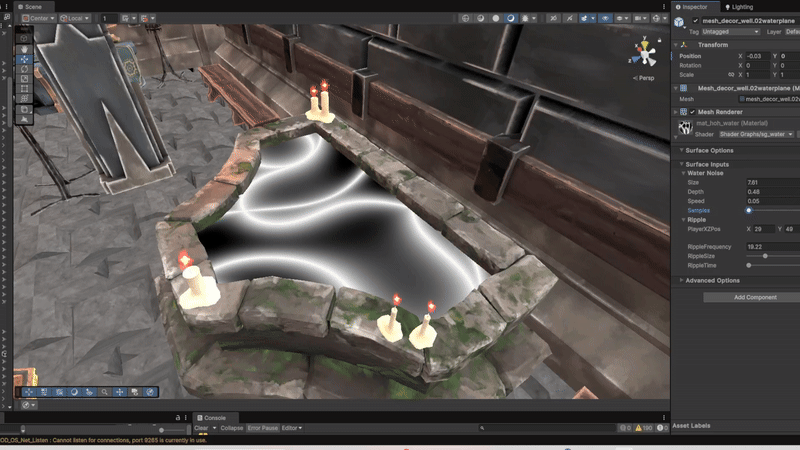Screen dimensions: 800x450
Task: Open the Tag dropdown showing Untagged
Action: (729, 32)
